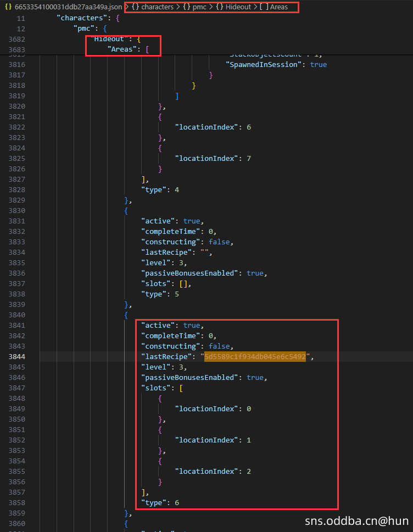Viewport: 413px width, 532px height.
Task: Click the object icon beside Hideout breadcrumb
Action: point(235,7)
